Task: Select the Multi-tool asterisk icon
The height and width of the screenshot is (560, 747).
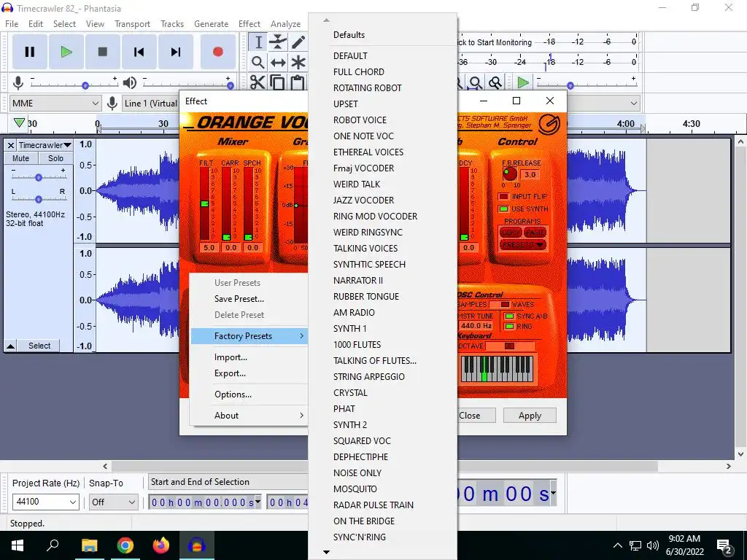Action: pyautogui.click(x=298, y=63)
